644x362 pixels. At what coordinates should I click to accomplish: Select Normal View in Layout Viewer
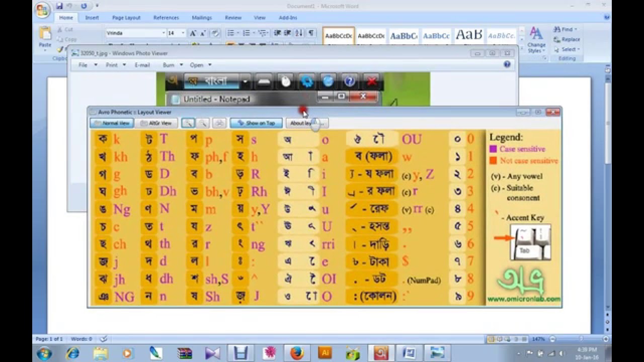[112, 123]
